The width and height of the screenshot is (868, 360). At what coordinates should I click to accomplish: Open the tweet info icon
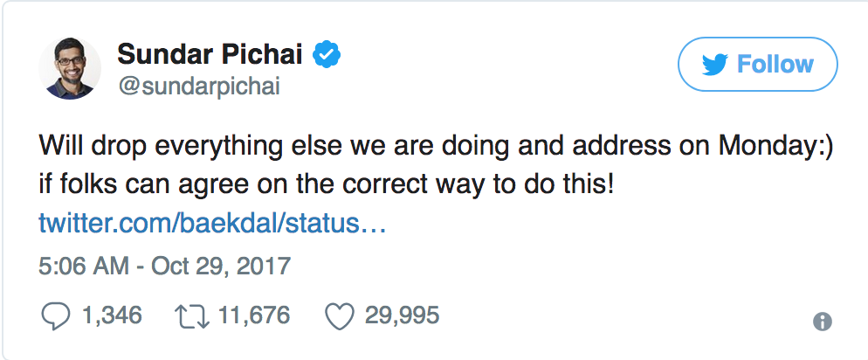pyautogui.click(x=822, y=321)
